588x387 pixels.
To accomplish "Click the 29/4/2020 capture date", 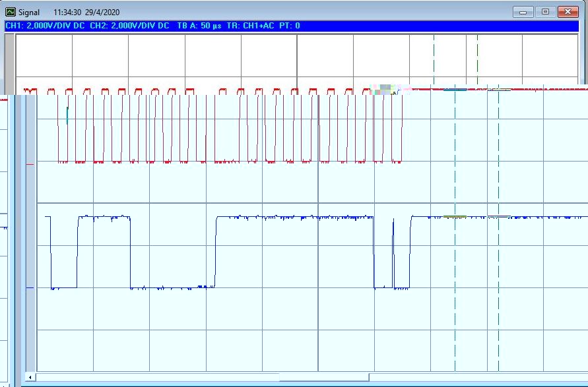I will 102,13.
